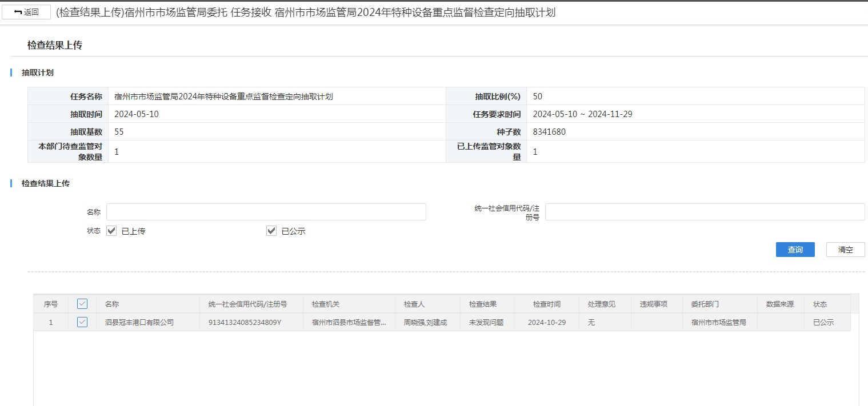Click the 无 handling opinion cell
This screenshot has width=868, height=406.
(x=605, y=323)
